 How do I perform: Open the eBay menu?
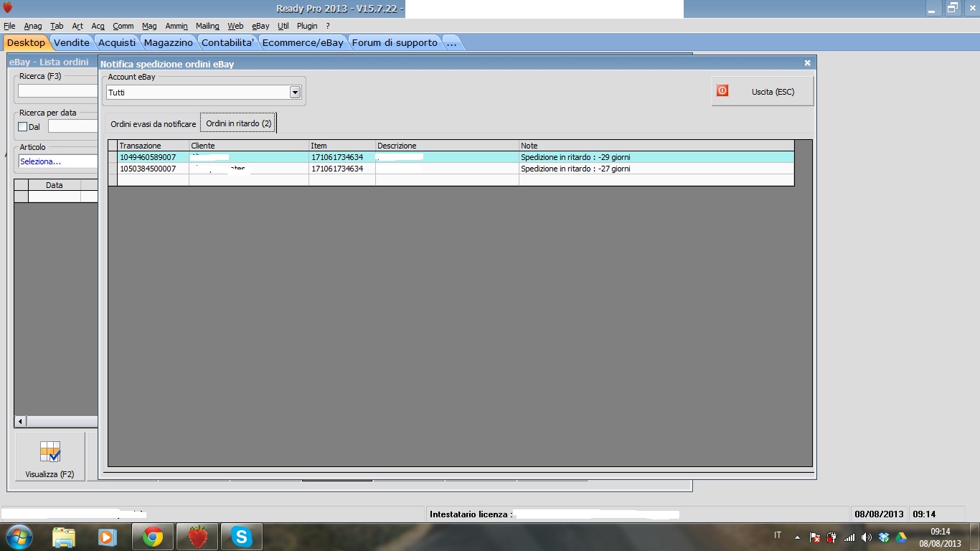(260, 26)
